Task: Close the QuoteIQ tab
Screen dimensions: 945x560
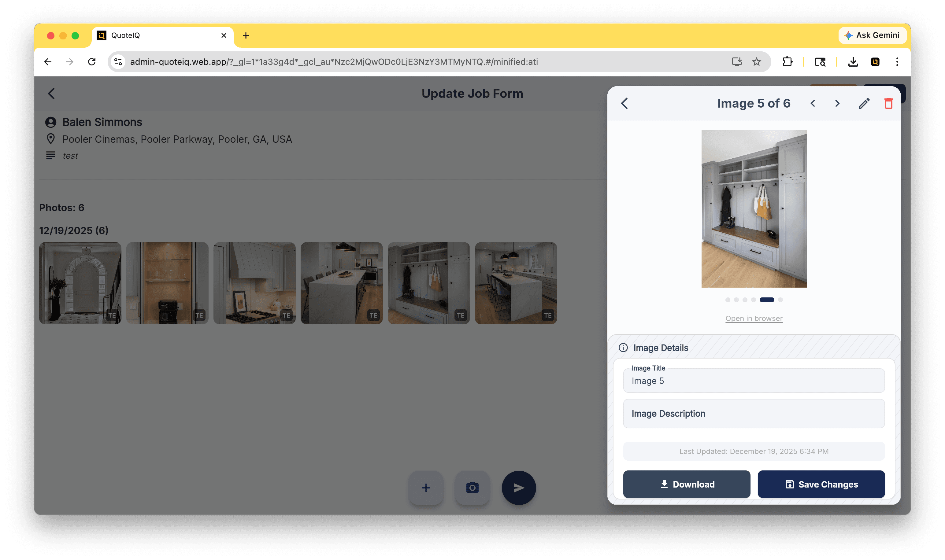Action: (x=224, y=35)
